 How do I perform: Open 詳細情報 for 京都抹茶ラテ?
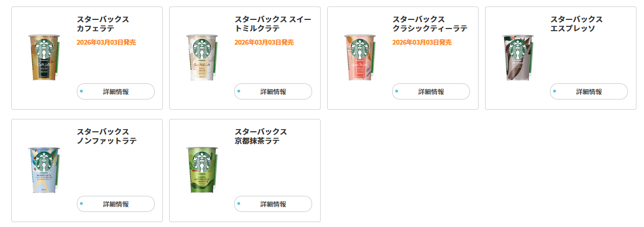pos(273,204)
